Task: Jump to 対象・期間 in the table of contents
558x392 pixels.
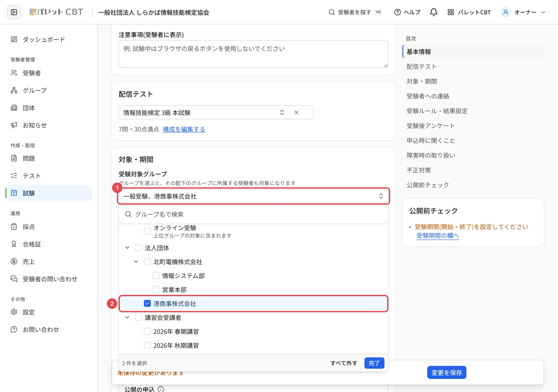Action: coord(422,81)
